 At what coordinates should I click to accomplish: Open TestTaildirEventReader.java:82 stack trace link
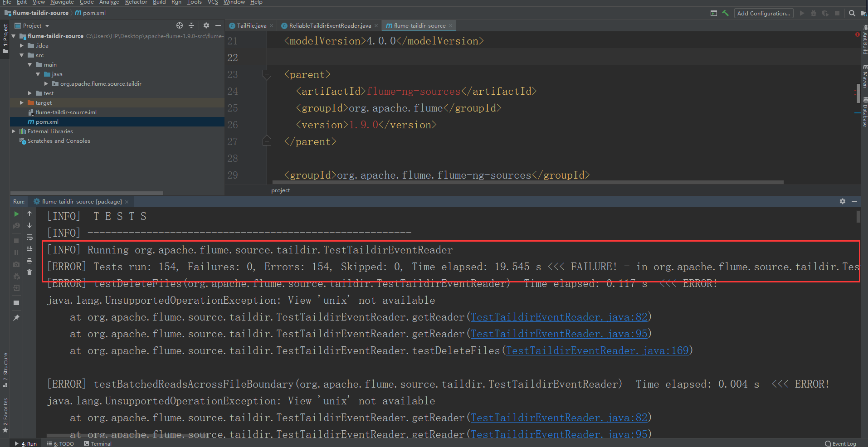click(558, 317)
